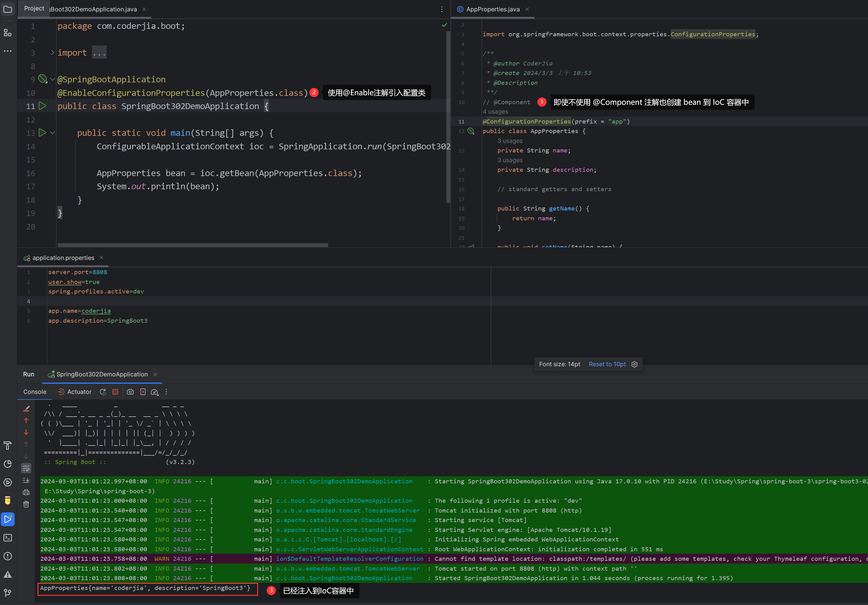Open the Problems tool window icon

point(8,556)
